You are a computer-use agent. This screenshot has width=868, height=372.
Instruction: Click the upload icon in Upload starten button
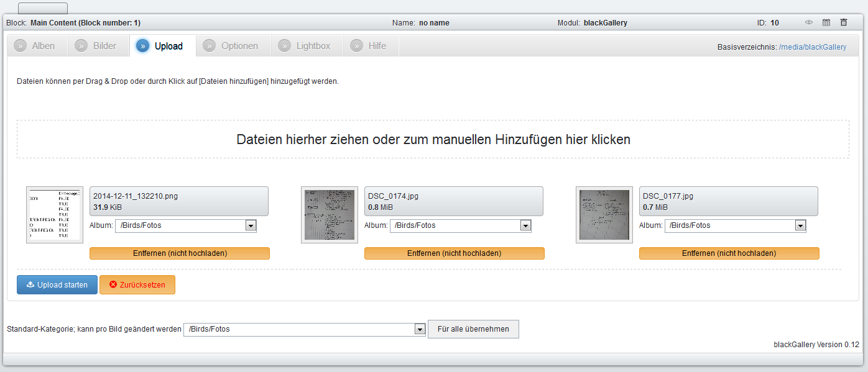coord(30,285)
